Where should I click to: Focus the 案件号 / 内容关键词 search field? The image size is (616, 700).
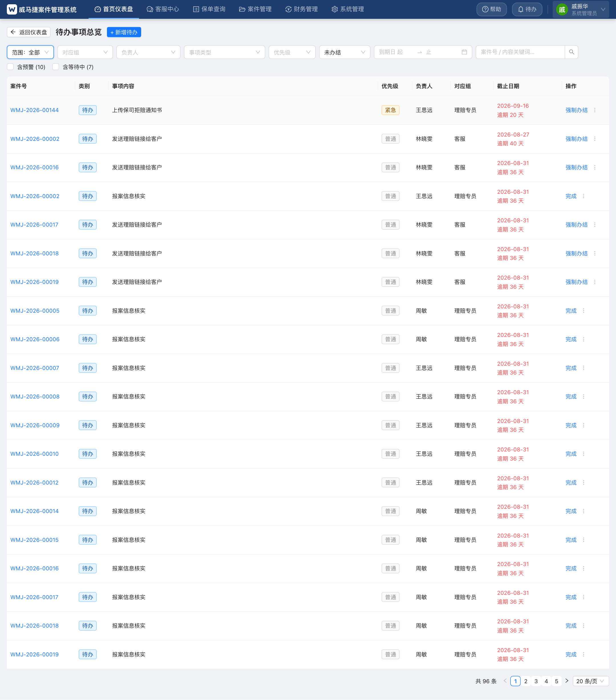coord(520,52)
